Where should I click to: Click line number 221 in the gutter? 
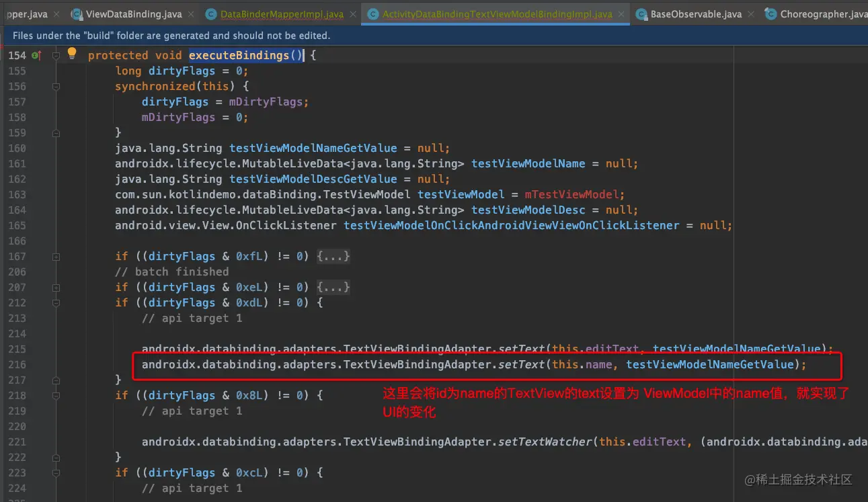(x=17, y=442)
